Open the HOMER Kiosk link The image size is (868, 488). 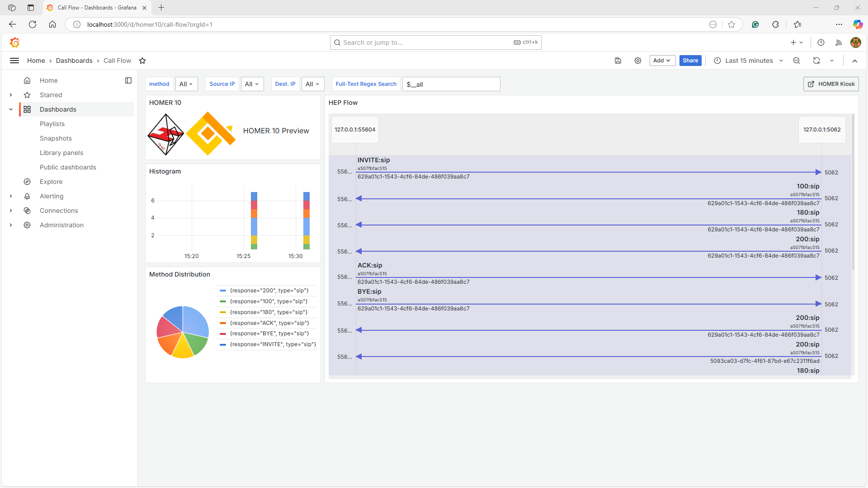pos(831,84)
